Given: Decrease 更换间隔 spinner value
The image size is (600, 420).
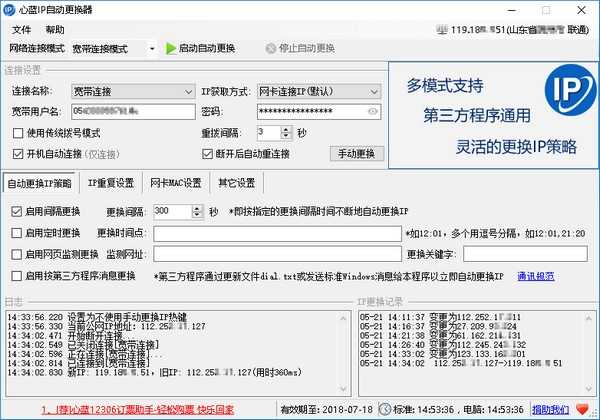Looking at the screenshot, I should pos(197,215).
